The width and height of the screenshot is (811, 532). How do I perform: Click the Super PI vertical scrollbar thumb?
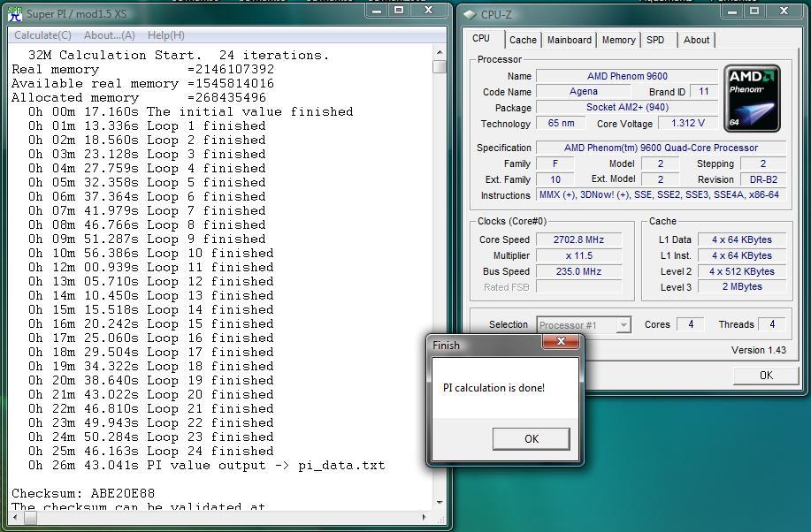[440, 66]
